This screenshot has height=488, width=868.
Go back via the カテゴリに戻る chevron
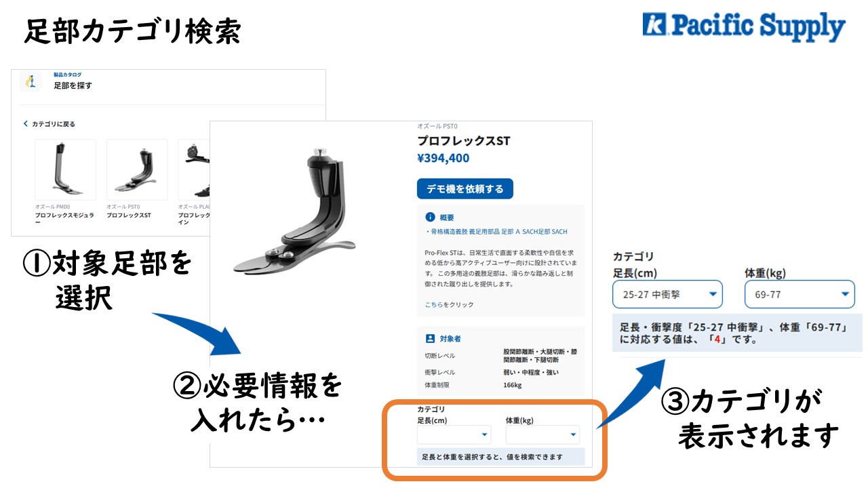pyautogui.click(x=26, y=124)
